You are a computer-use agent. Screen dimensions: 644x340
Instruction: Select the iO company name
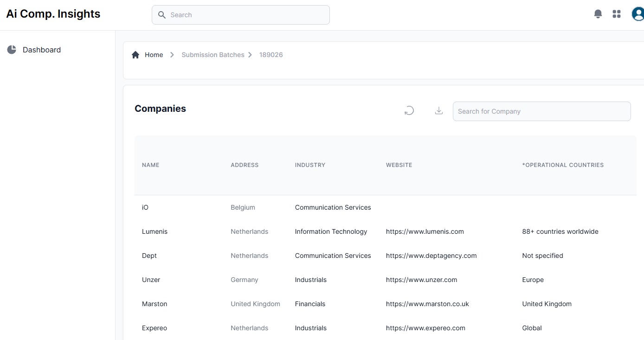tap(145, 207)
